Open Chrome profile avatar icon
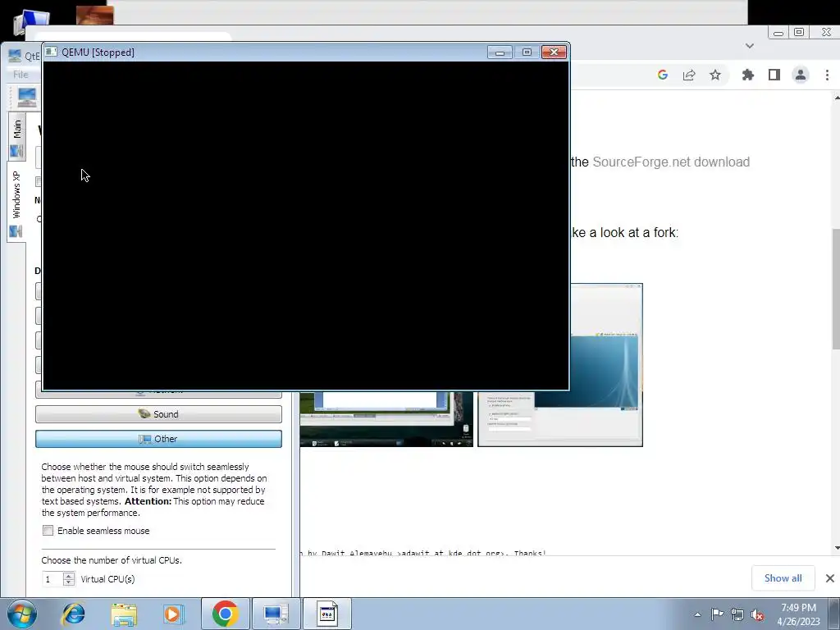Image resolution: width=840 pixels, height=630 pixels. 801,75
